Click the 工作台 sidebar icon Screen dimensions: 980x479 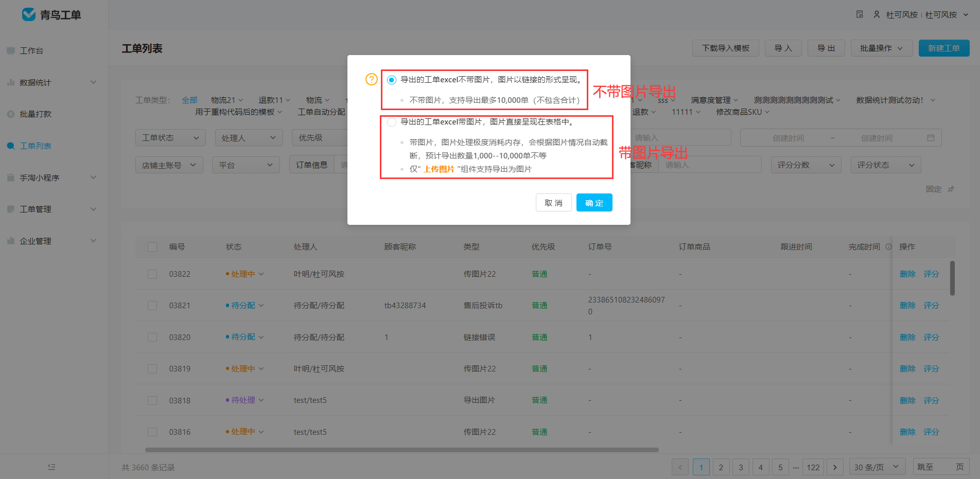point(11,50)
